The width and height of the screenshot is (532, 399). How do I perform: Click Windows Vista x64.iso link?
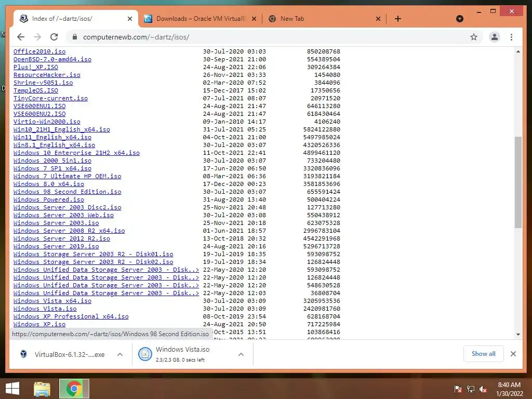[x=52, y=301]
